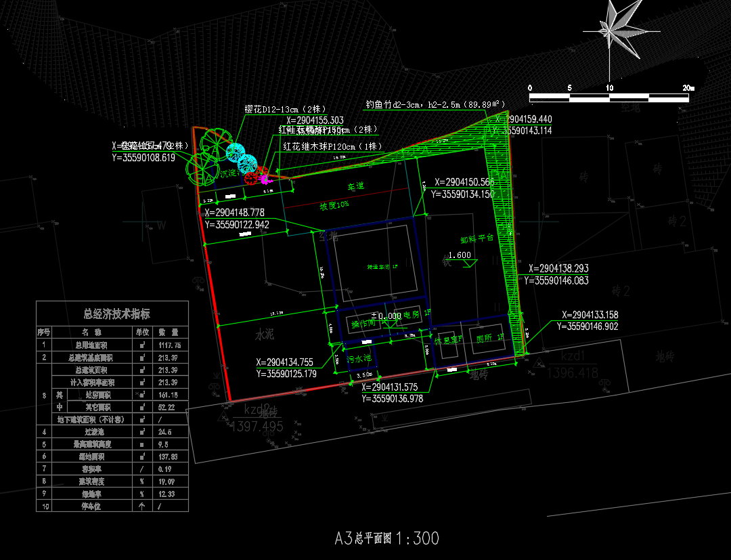Click the control point label 'kzd1'

(573, 356)
